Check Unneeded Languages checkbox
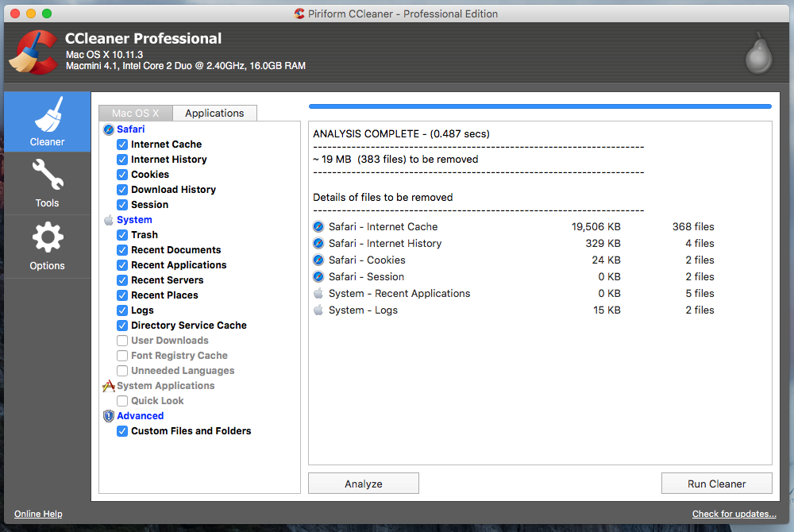Image resolution: width=794 pixels, height=532 pixels. tap(122, 371)
